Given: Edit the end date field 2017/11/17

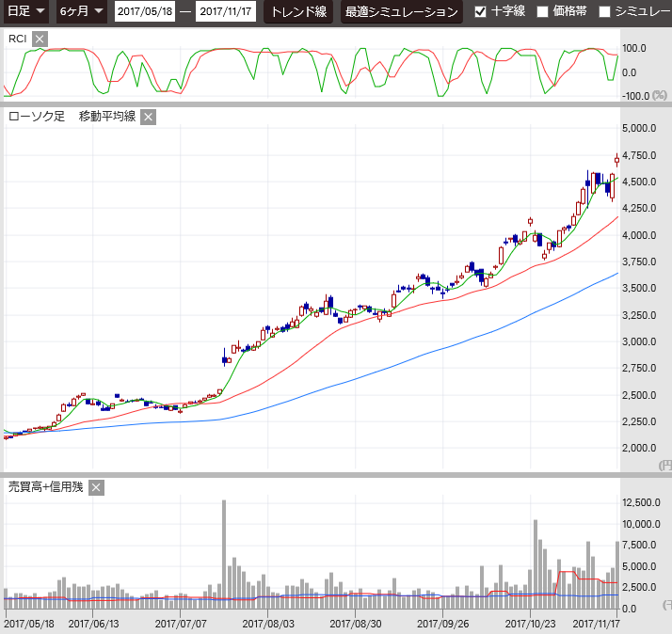Looking at the screenshot, I should (x=225, y=12).
